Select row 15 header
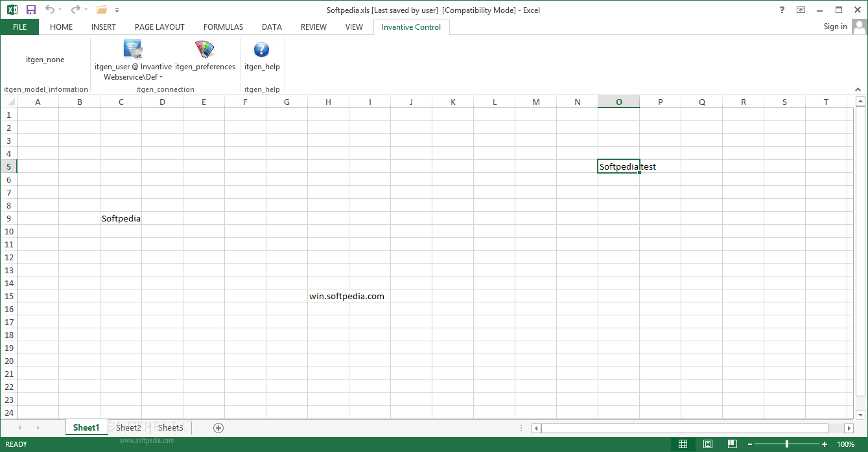This screenshot has width=868, height=452. click(x=8, y=296)
